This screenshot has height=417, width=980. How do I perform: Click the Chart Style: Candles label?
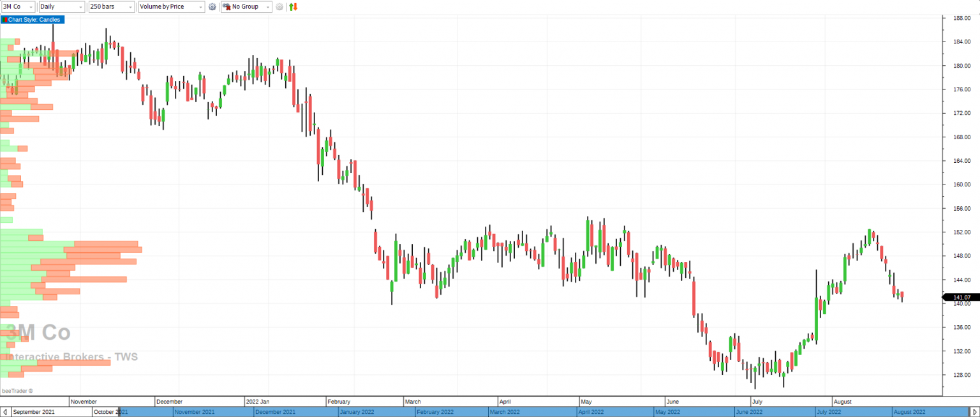pyautogui.click(x=34, y=20)
